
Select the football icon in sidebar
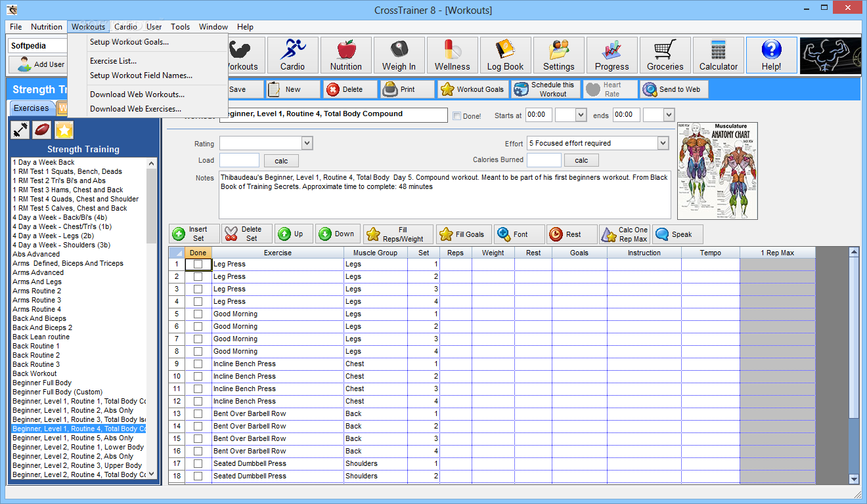pyautogui.click(x=42, y=130)
